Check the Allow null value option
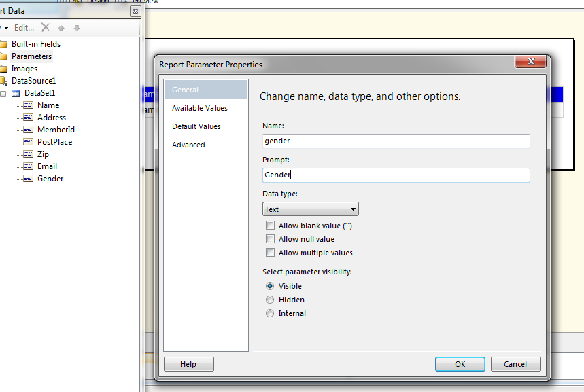The width and height of the screenshot is (584, 392). [x=270, y=238]
